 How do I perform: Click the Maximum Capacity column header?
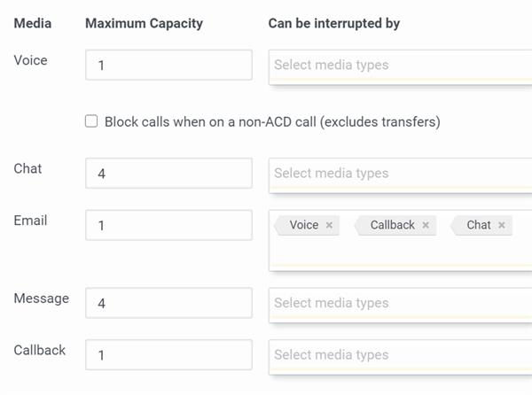click(x=144, y=24)
